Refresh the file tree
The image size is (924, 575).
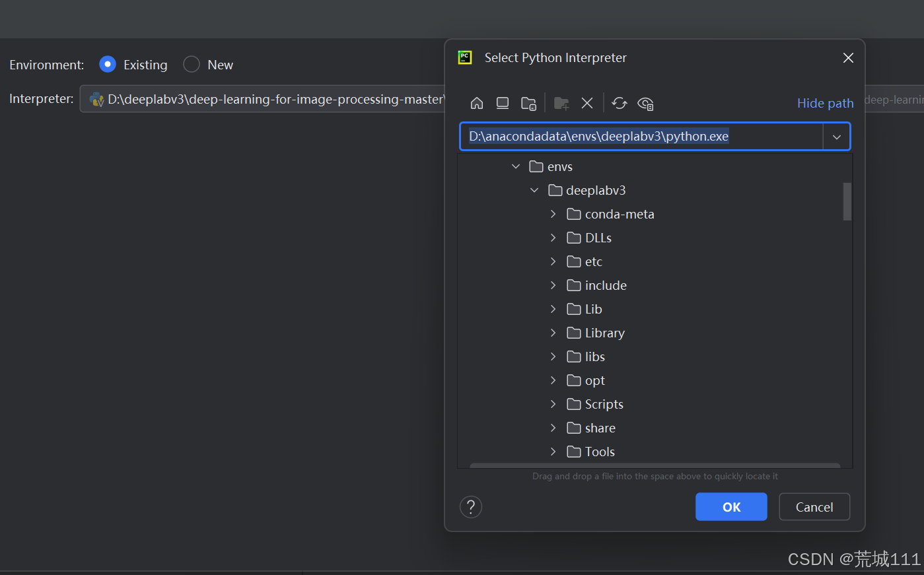[x=619, y=103]
